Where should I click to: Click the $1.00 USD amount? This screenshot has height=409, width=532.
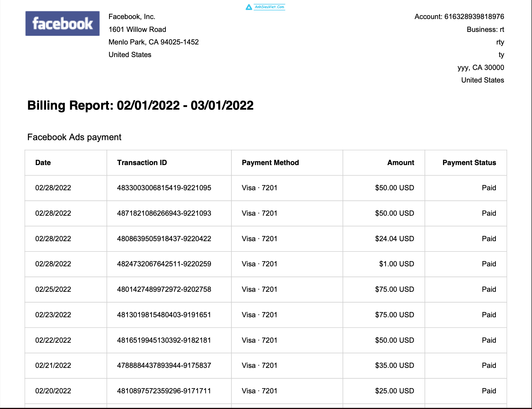pos(396,264)
